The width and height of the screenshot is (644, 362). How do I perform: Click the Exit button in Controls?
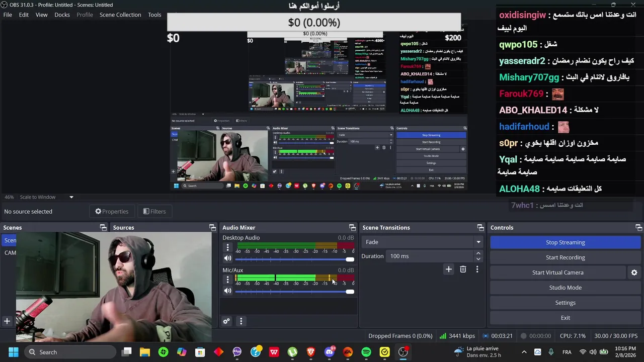pos(565,318)
